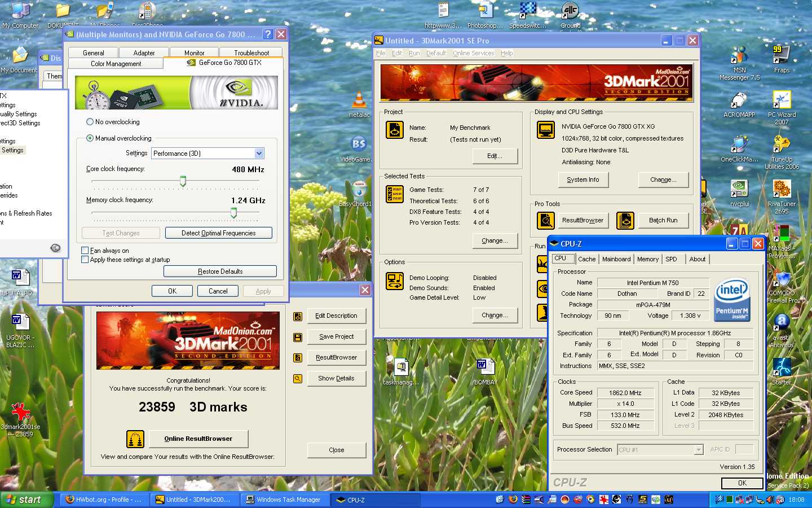Click the Online ResultBrowser button
812x508 pixels.
tap(198, 439)
